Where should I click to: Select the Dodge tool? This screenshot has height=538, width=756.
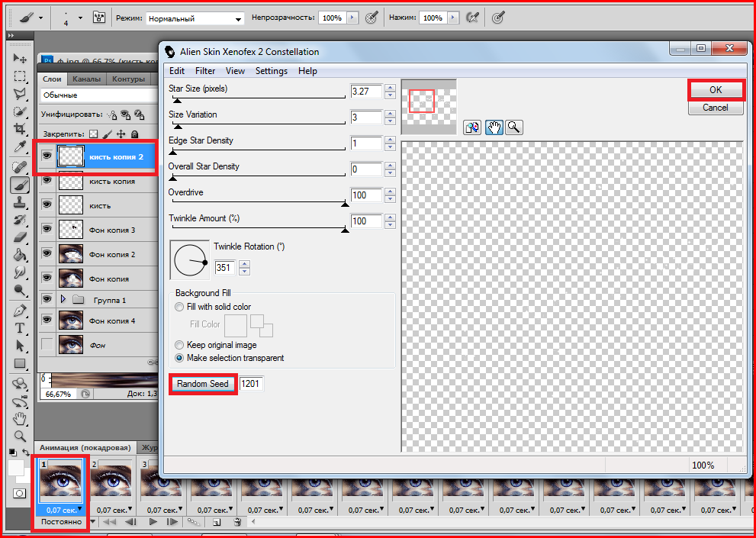pyautogui.click(x=19, y=289)
